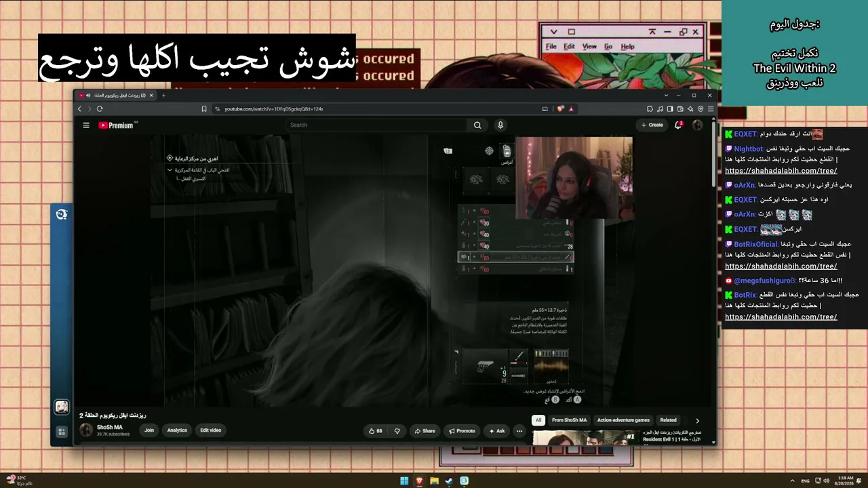Viewport: 868px width, 488px height.
Task: Open Steam from the taskbar
Action: pyautogui.click(x=449, y=481)
